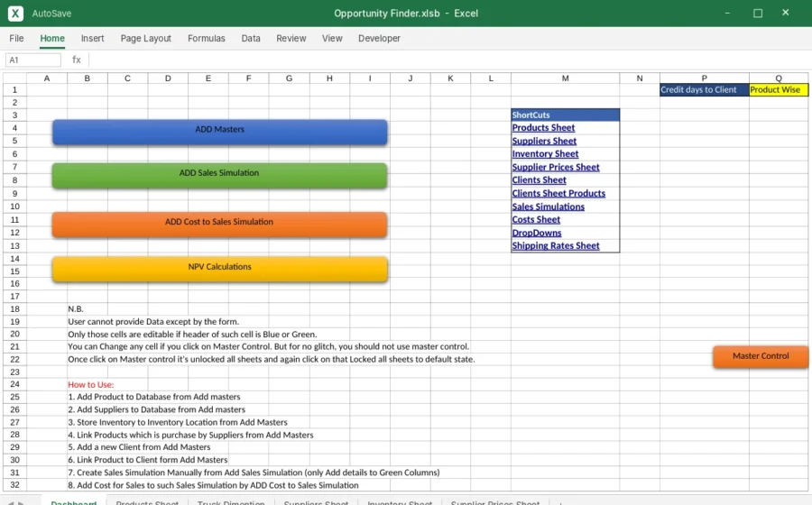Open the Shipping Rates Sheet shortcut link
812x505 pixels.
[556, 246]
